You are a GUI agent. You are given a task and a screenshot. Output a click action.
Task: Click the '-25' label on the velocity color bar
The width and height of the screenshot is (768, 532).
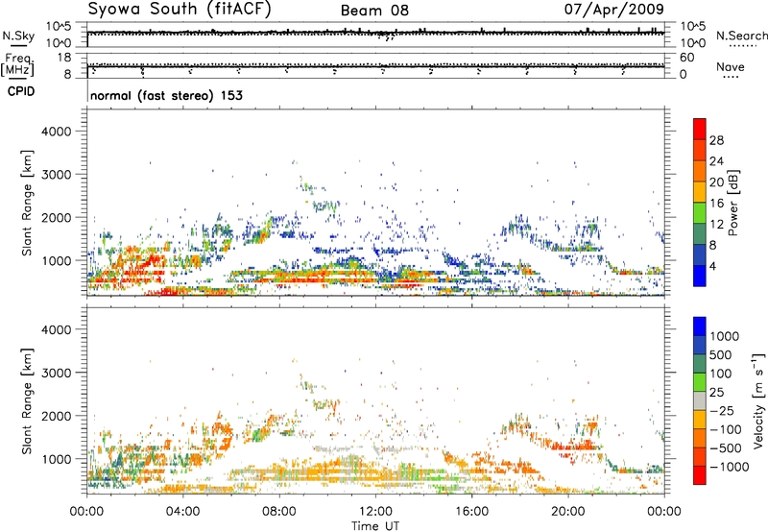pos(722,411)
